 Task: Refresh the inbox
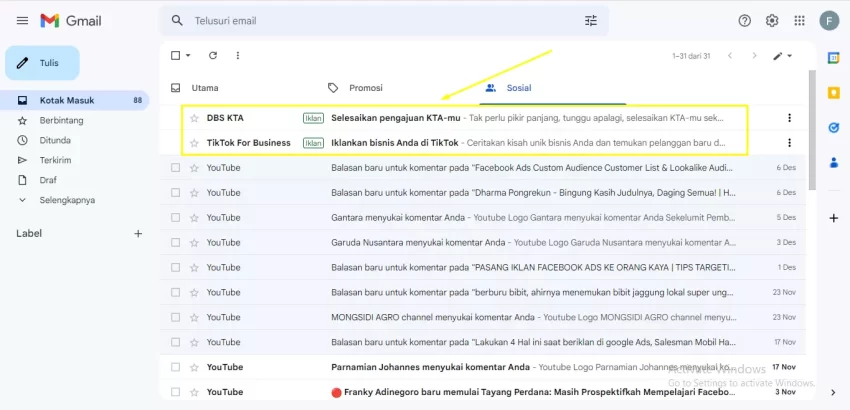213,55
